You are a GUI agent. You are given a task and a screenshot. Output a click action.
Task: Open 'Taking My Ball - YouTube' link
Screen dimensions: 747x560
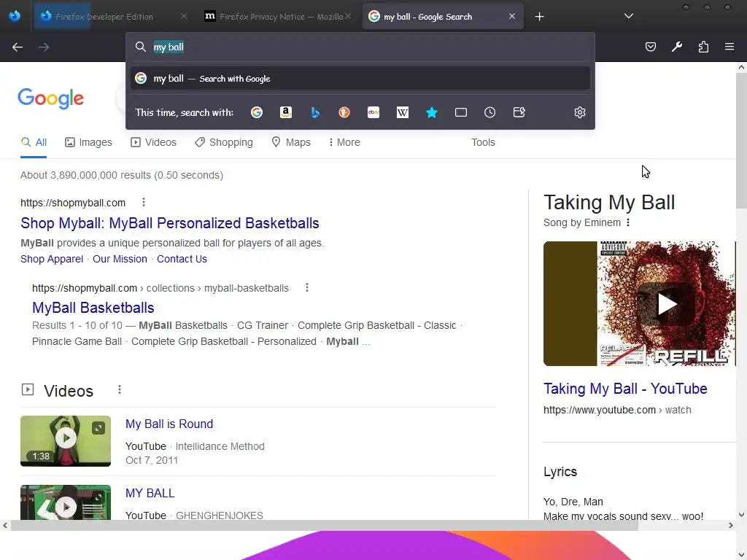[625, 389]
